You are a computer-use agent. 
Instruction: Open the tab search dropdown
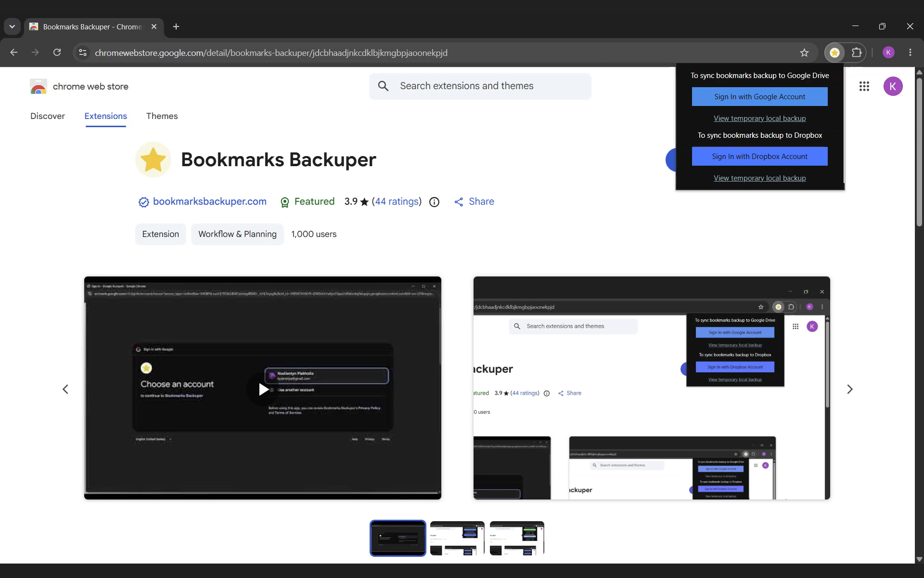12,26
